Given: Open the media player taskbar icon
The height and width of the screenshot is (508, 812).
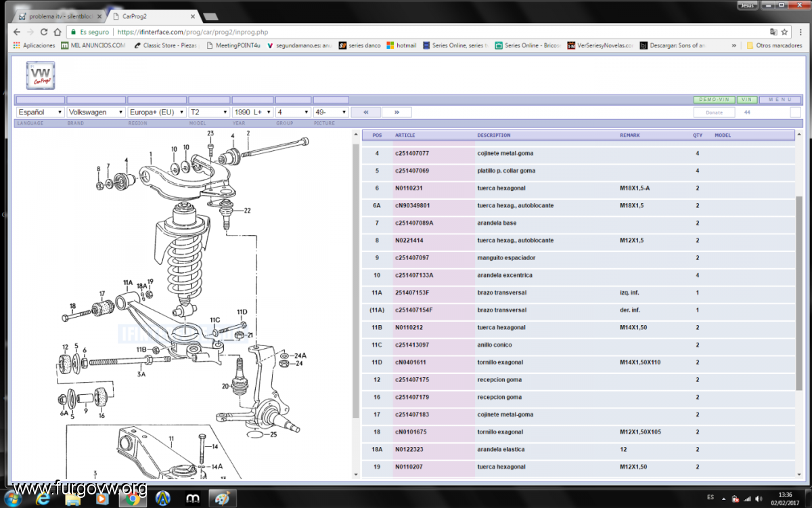Looking at the screenshot, I should tap(101, 499).
